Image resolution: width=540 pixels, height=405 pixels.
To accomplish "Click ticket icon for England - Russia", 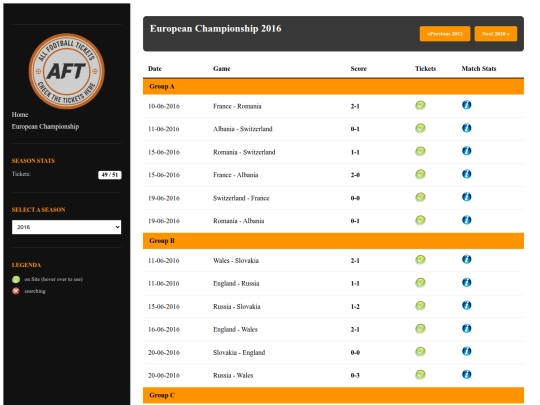I will pyautogui.click(x=420, y=283).
